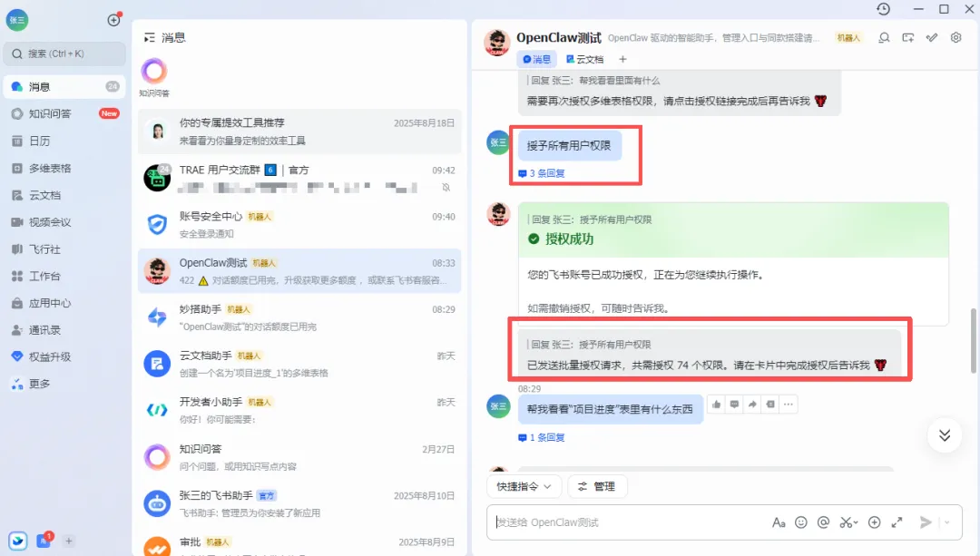Click the search icon in the chat header

[x=884, y=38]
